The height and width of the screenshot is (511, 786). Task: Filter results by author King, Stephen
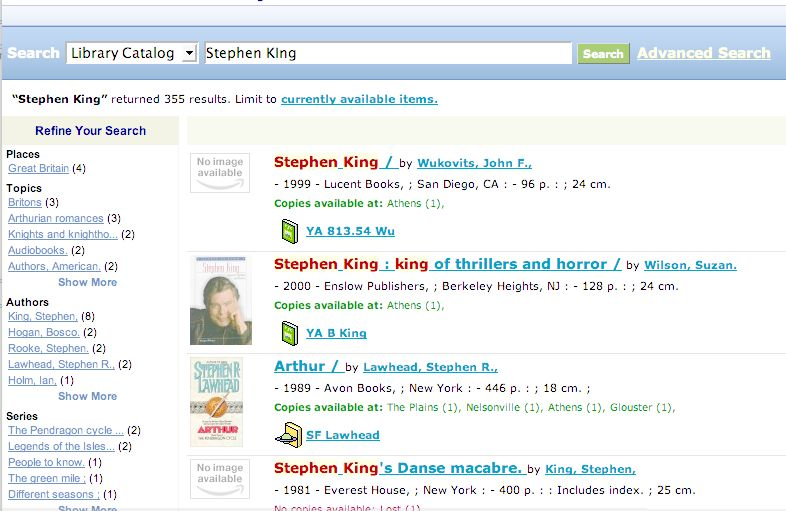[x=42, y=316]
